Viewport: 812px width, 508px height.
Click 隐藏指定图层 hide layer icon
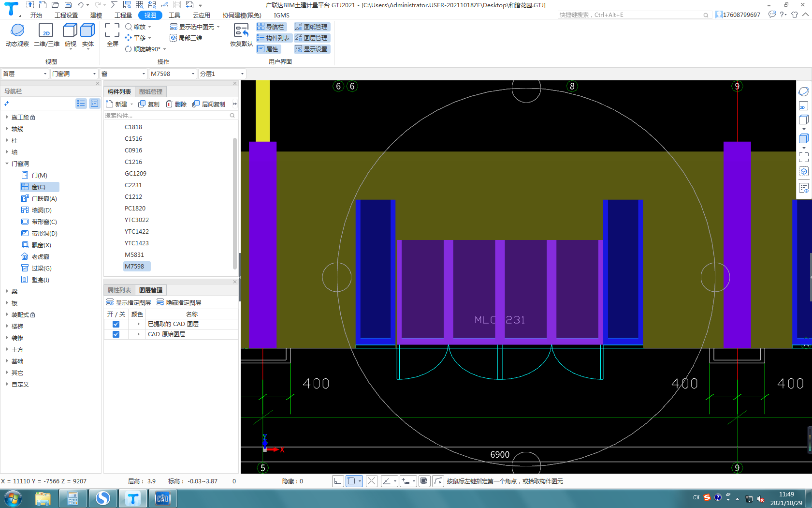tap(160, 302)
